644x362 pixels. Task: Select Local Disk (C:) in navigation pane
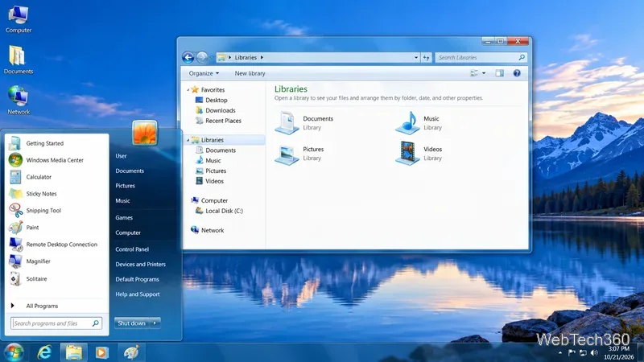tap(219, 211)
